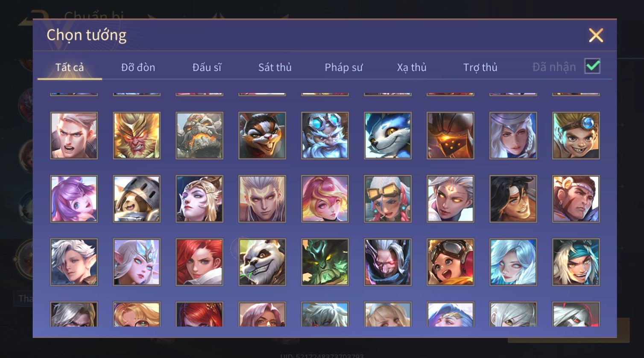Viewport: 644px width, 358px height.
Task: Select the Tất cả tab
Action: [x=70, y=67]
